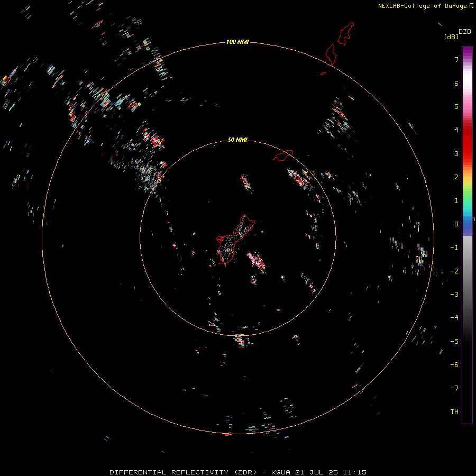Click the 2 value on the color scale
Viewport: 476px width, 476px height.
coord(456,177)
